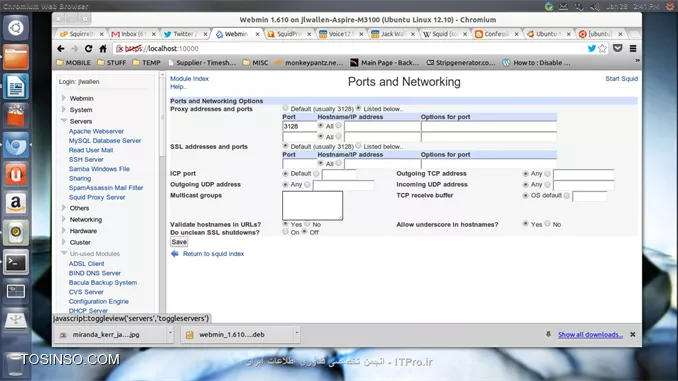Open the browser home page
This screenshot has width=678, height=381.
pos(103,48)
